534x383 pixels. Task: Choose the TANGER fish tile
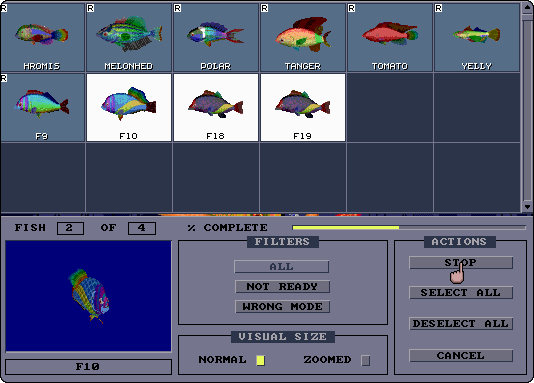coord(303,37)
